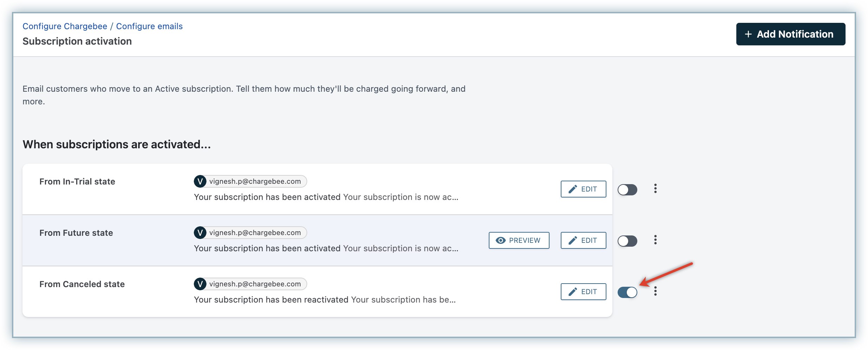The height and width of the screenshot is (350, 868).
Task: Open three-dot menu for Canceled state
Action: [x=655, y=291]
